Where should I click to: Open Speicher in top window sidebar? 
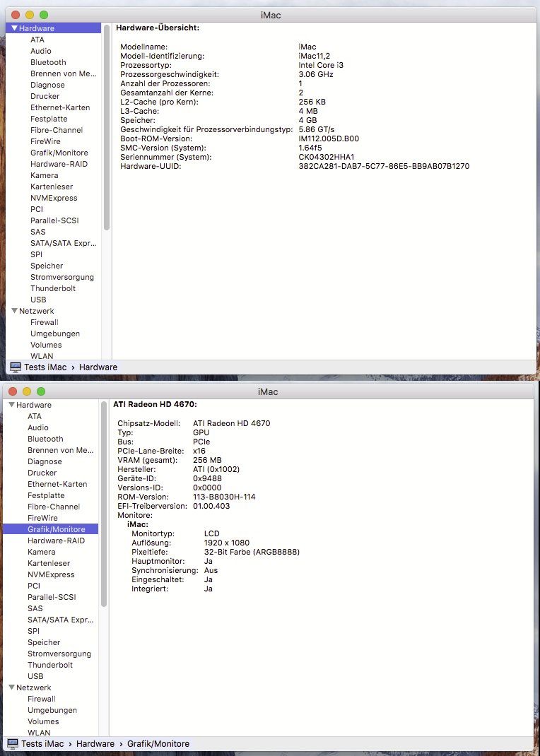[46, 266]
